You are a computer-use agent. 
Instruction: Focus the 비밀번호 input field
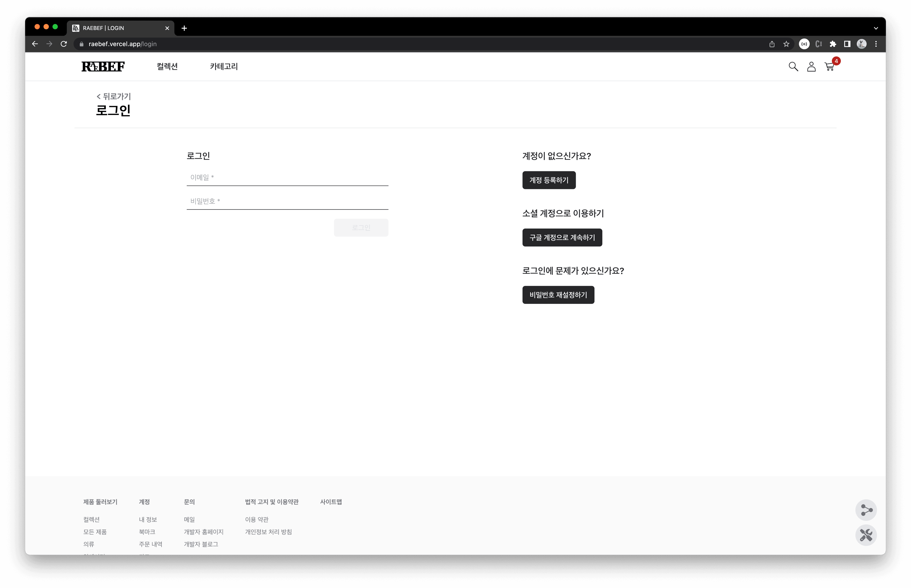pyautogui.click(x=287, y=201)
